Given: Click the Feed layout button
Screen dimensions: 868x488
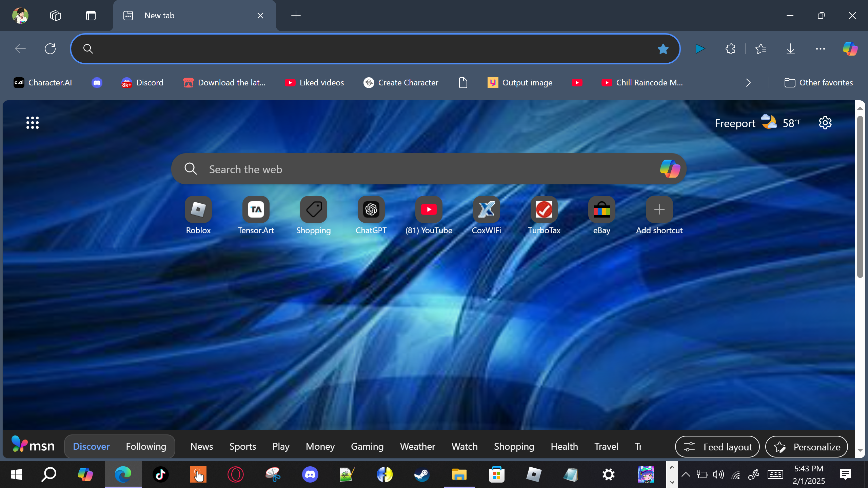Looking at the screenshot, I should (717, 447).
